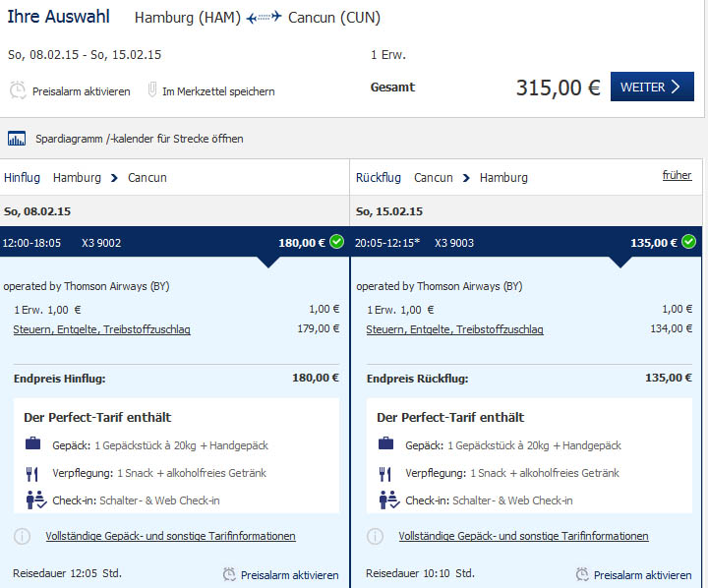Click the alarm clock icon at bottom of Hinflug
The height and width of the screenshot is (588, 708).
pyautogui.click(x=229, y=574)
